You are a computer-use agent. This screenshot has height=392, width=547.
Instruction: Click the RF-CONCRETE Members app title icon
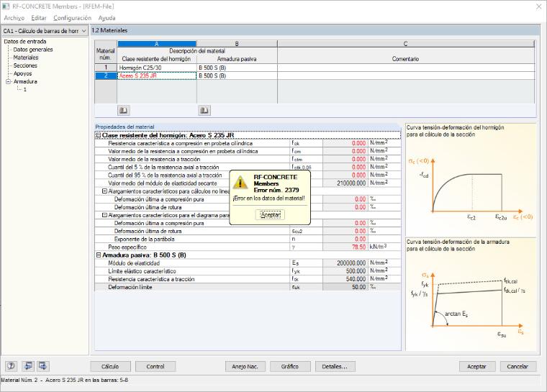[6, 6]
